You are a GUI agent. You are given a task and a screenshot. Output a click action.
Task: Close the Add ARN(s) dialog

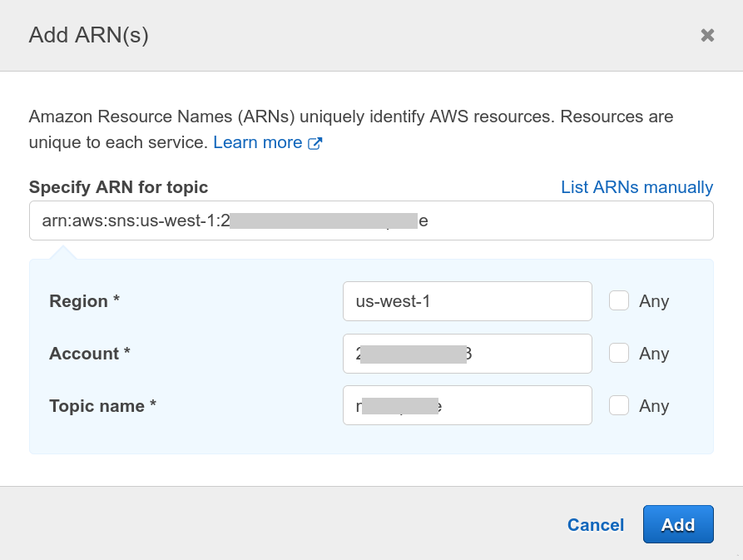pyautogui.click(x=707, y=35)
